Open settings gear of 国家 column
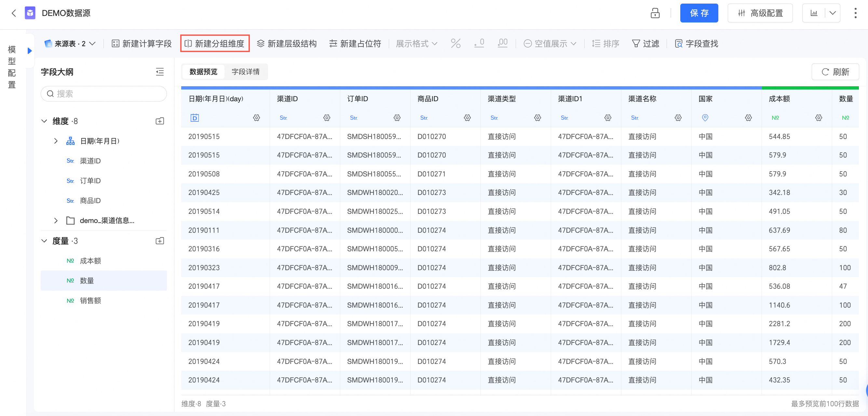Screen dimensions: 868x416 point(748,118)
